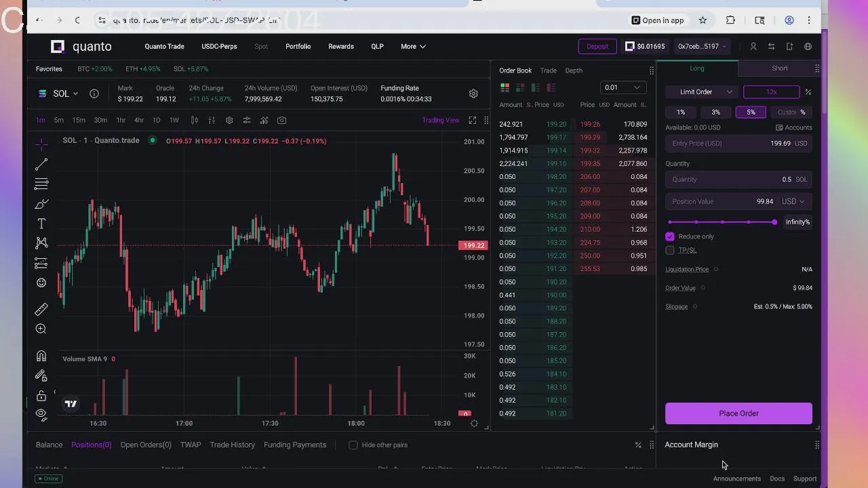868x488 pixels.
Task: Select the ruler measure tool
Action: (x=41, y=309)
